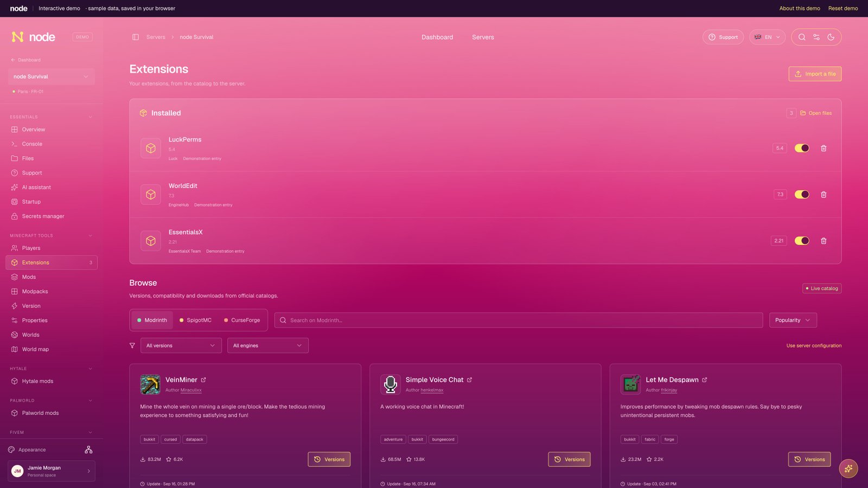Open Jamie Morgan account menu
The width and height of the screenshot is (868, 488).
coord(52,471)
